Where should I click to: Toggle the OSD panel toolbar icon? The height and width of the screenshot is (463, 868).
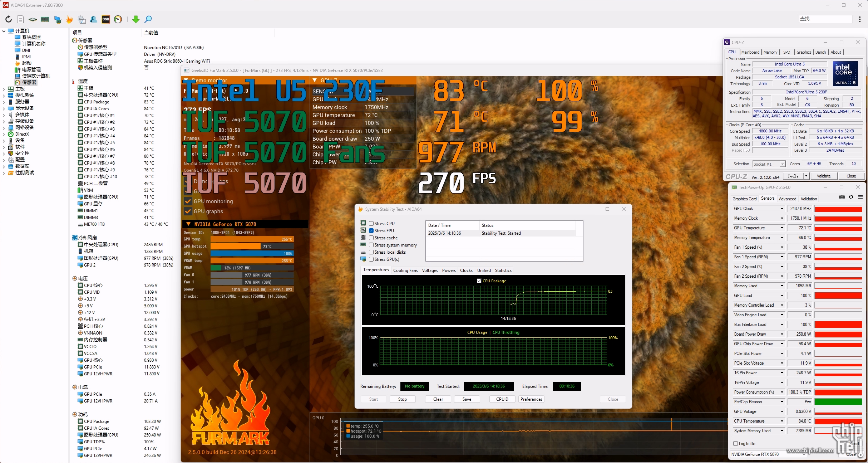coord(106,19)
